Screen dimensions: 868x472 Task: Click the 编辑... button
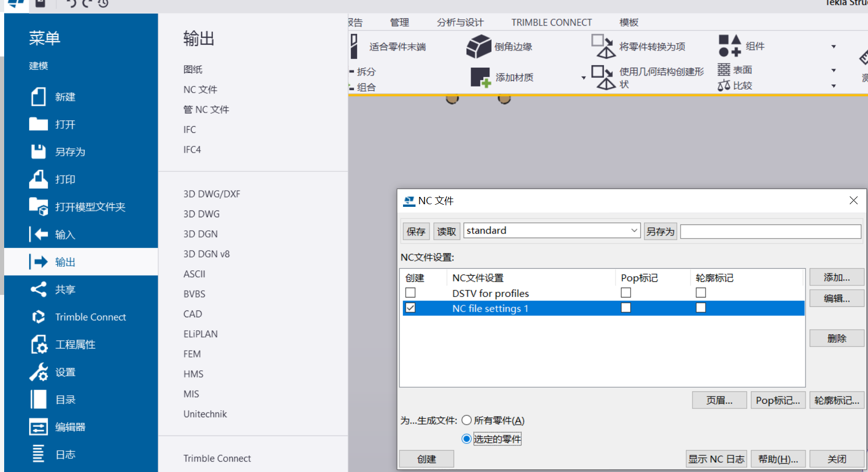pos(837,298)
